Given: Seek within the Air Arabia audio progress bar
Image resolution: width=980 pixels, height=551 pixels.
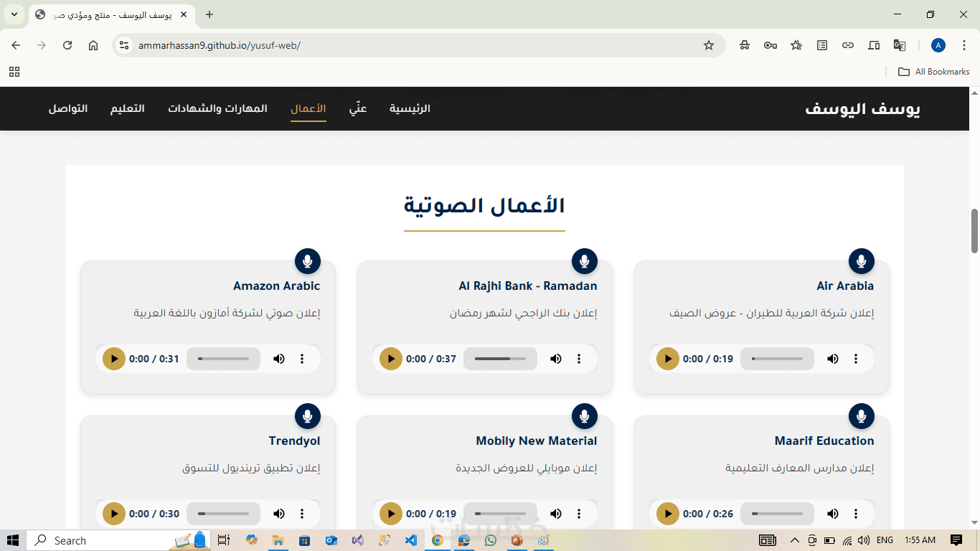Looking at the screenshot, I should click(777, 359).
